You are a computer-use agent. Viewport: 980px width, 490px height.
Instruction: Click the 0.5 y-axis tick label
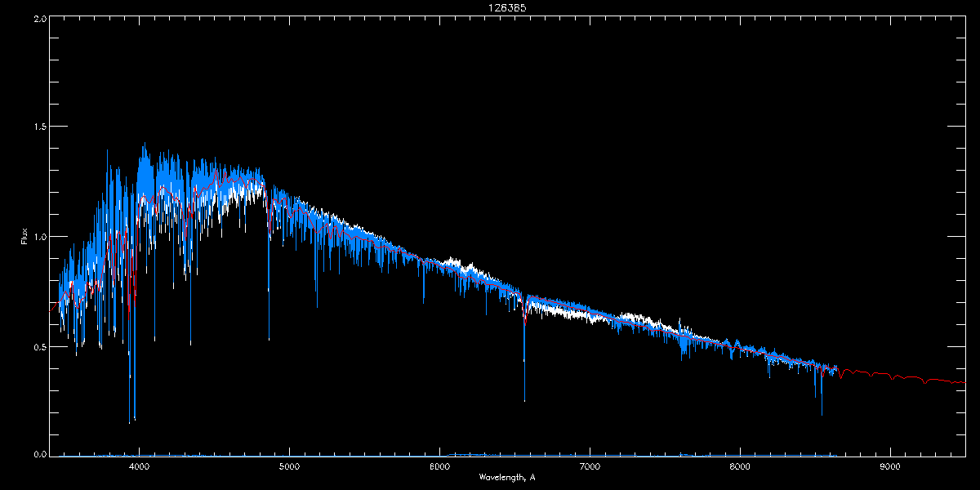40,346
